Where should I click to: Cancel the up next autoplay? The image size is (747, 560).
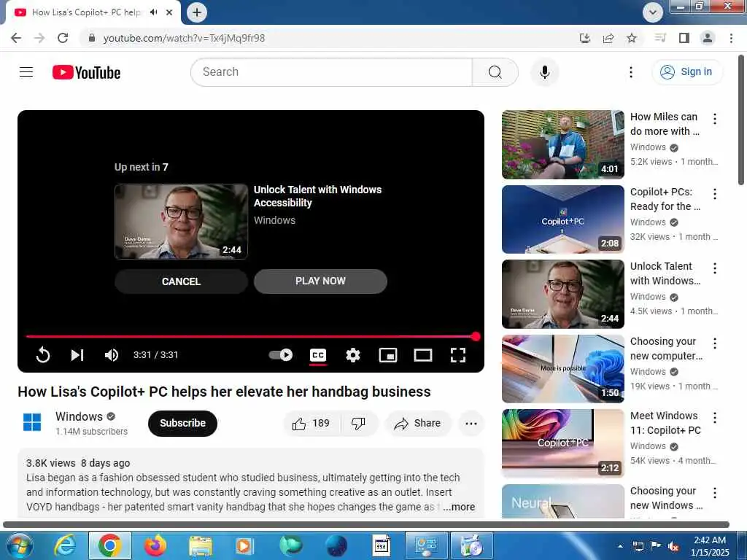[x=181, y=281]
